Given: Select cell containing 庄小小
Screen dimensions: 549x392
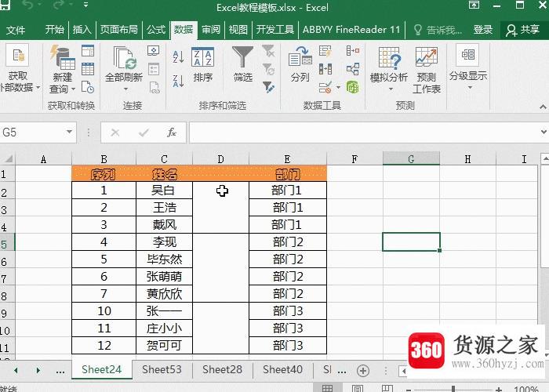Looking at the screenshot, I should click(164, 328).
